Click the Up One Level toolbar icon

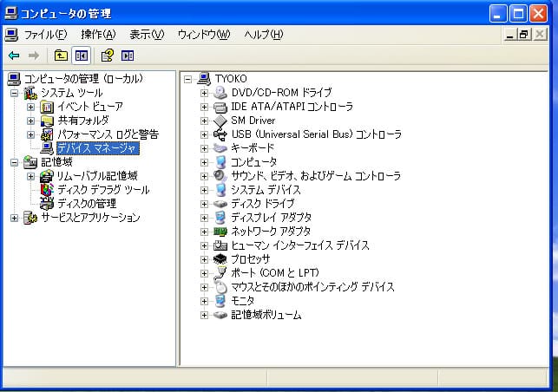click(x=61, y=56)
